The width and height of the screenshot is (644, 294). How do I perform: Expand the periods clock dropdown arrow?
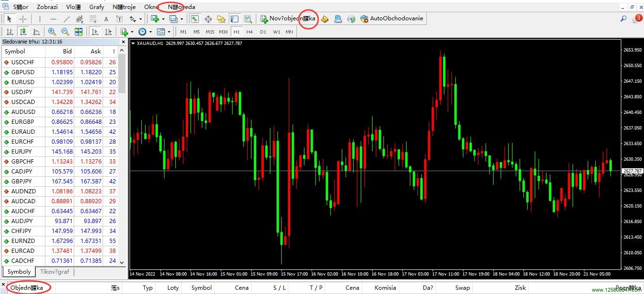tap(150, 32)
